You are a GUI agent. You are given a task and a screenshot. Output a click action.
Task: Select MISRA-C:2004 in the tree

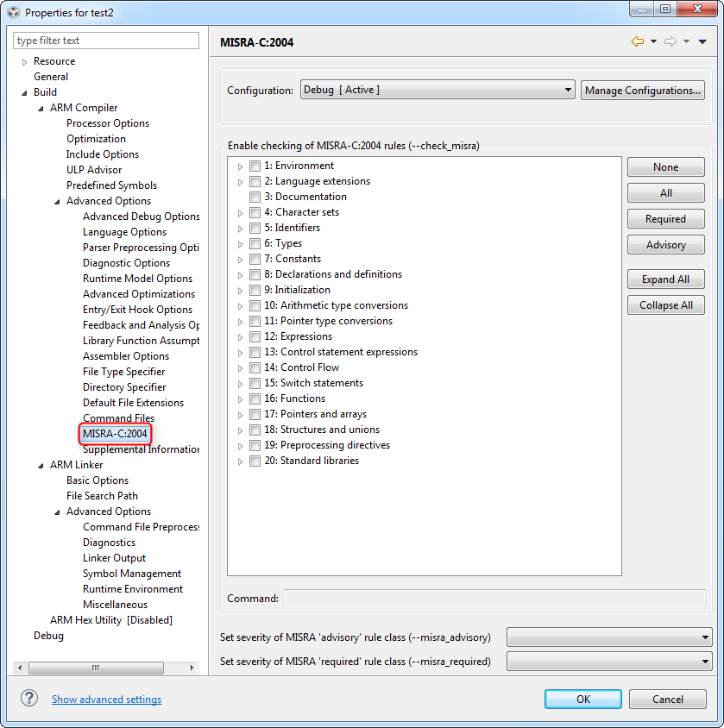(x=115, y=434)
